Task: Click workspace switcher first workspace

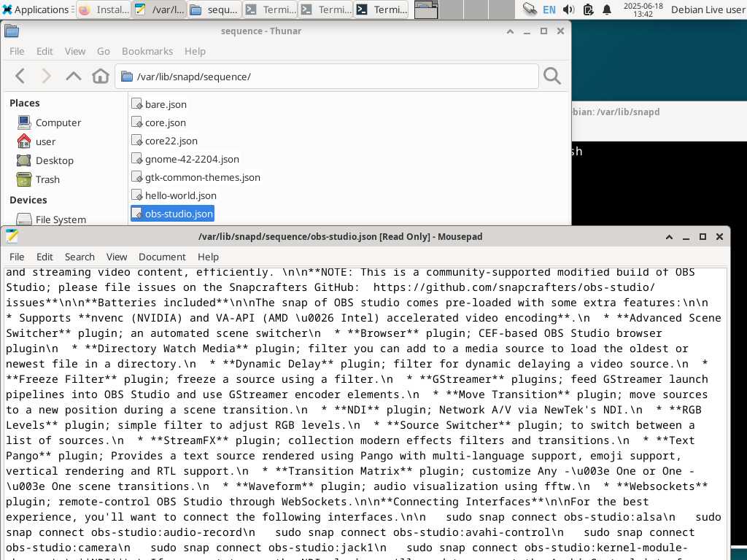Action: 426,9
